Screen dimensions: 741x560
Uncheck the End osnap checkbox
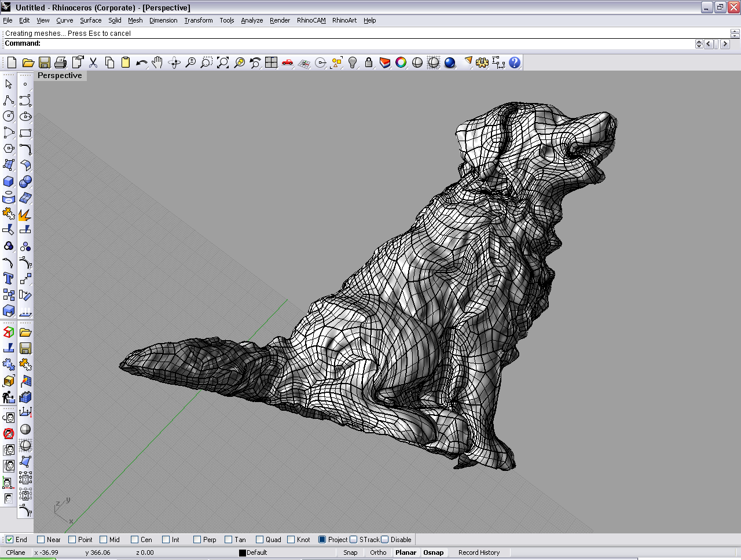[x=10, y=540]
